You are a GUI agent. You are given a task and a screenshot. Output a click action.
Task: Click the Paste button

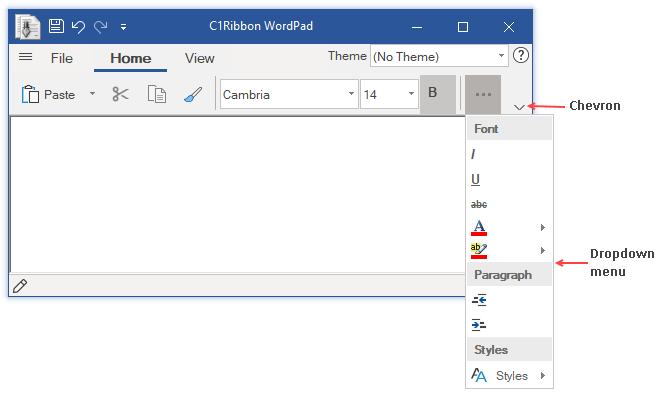tap(48, 95)
